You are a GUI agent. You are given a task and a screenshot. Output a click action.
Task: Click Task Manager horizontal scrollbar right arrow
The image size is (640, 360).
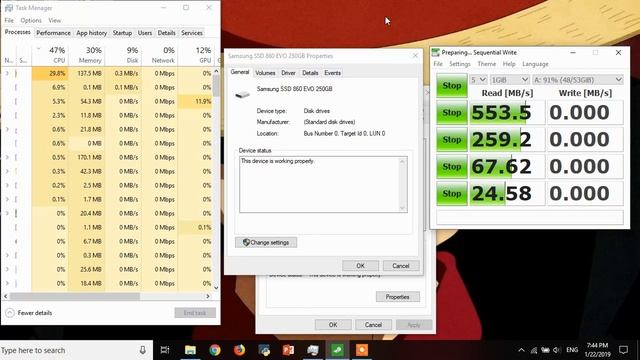coord(208,296)
